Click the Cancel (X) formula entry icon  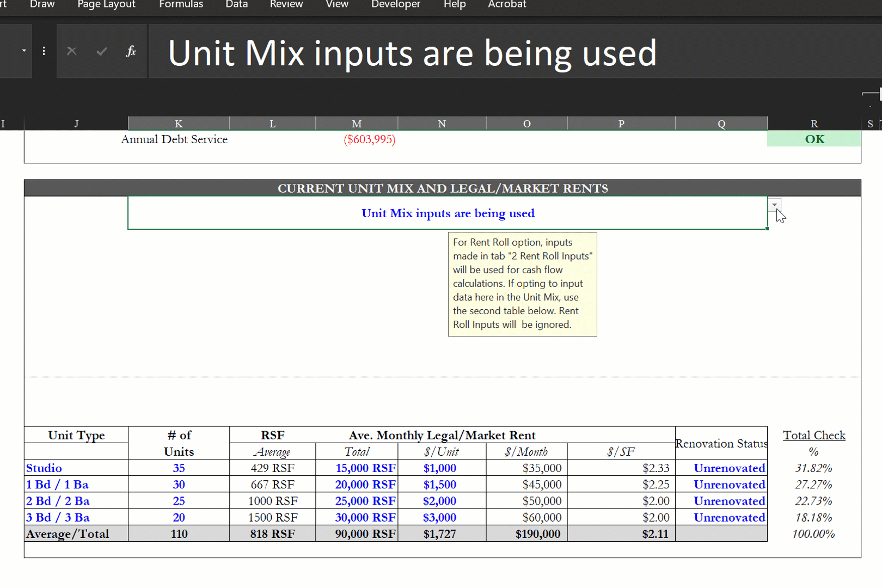click(72, 51)
